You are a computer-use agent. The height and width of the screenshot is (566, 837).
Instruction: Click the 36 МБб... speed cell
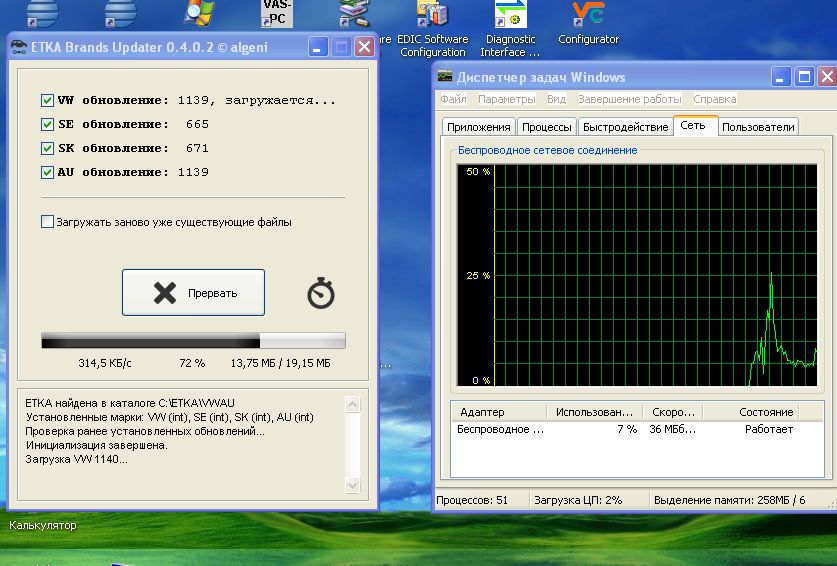[x=673, y=429]
